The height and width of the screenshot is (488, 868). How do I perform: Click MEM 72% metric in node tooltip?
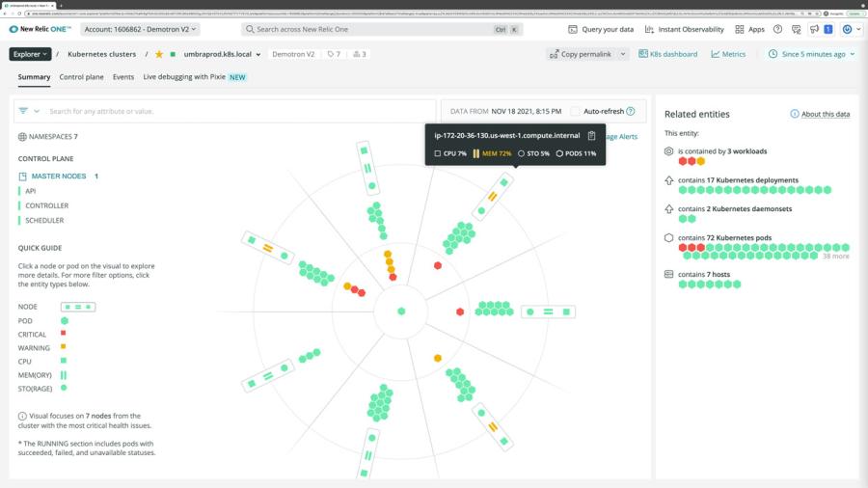coord(492,153)
